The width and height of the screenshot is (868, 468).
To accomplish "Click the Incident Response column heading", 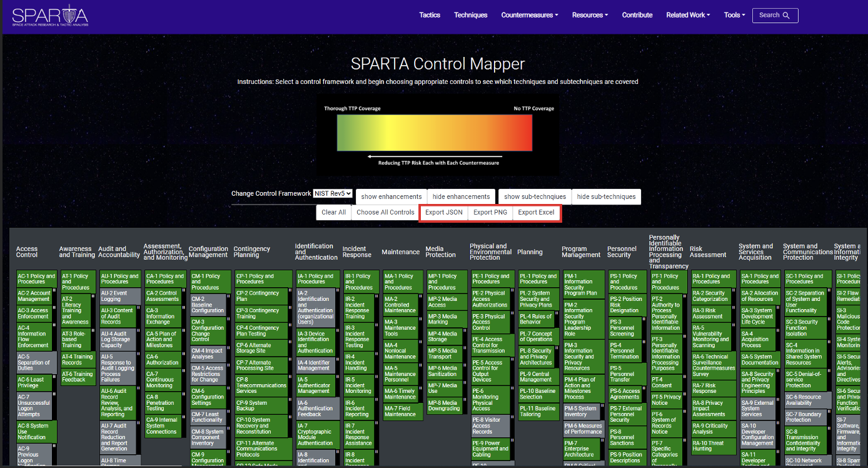I will point(357,252).
